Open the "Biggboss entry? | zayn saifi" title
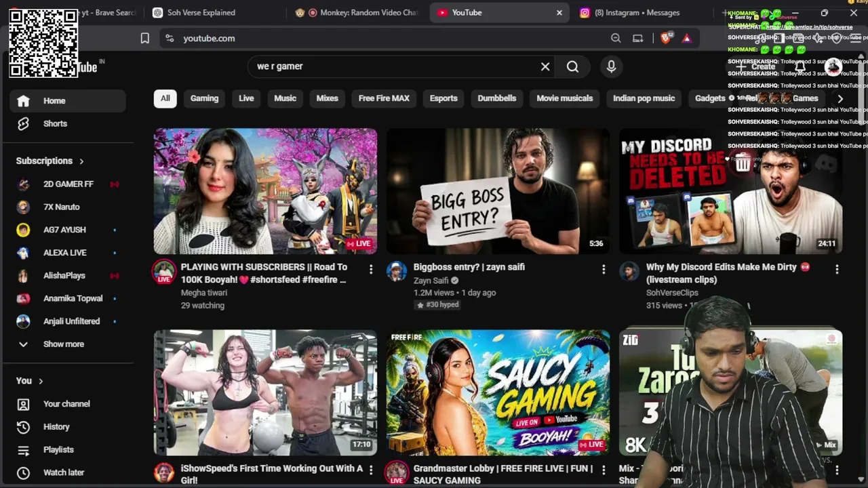Screen dimensions: 868x488 [x=469, y=267]
